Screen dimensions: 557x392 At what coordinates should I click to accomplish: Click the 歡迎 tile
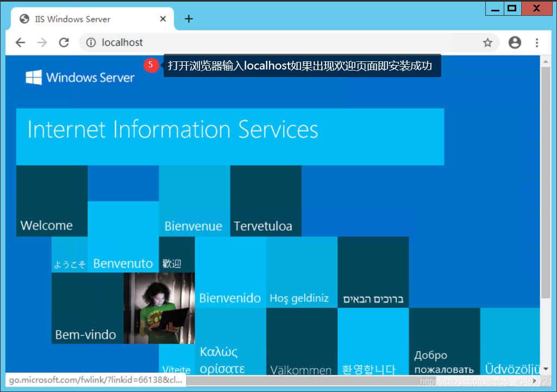coord(177,255)
